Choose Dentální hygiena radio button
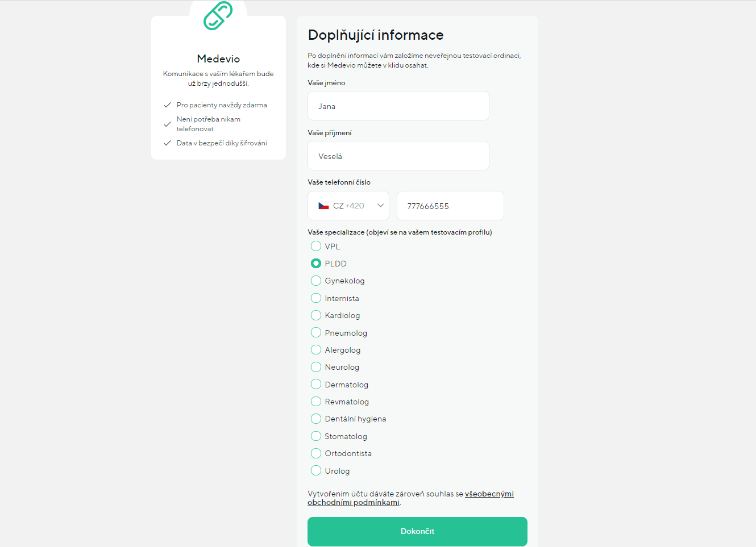The image size is (756, 547). 316,419
